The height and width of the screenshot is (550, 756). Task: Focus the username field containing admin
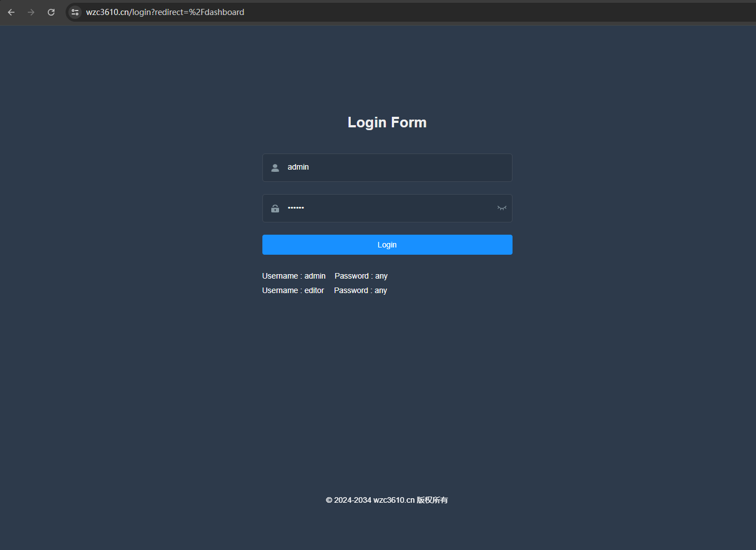coord(387,167)
